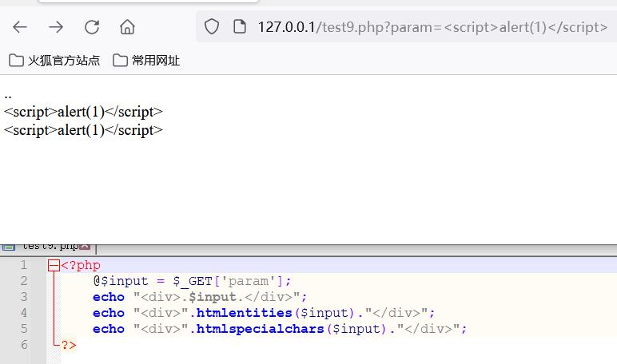Open the 火狐官方站点 bookmarks folder
Image resolution: width=617 pixels, height=364 pixels.
tap(54, 61)
